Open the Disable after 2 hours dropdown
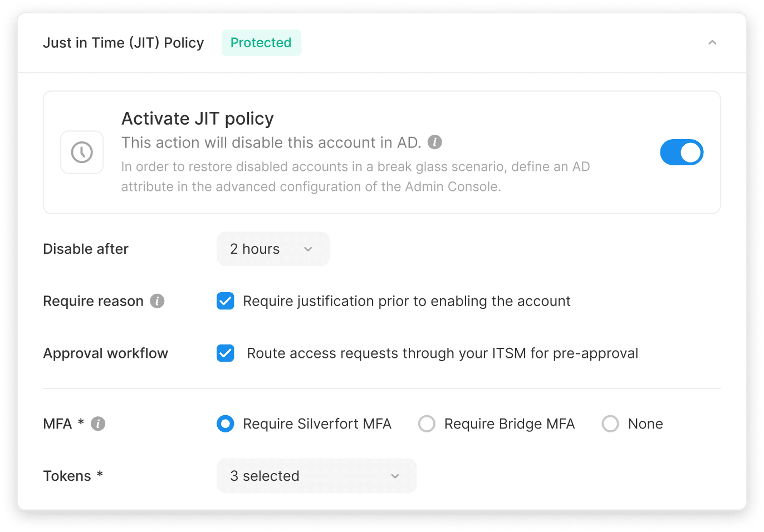The width and height of the screenshot is (764, 532). 273,249
